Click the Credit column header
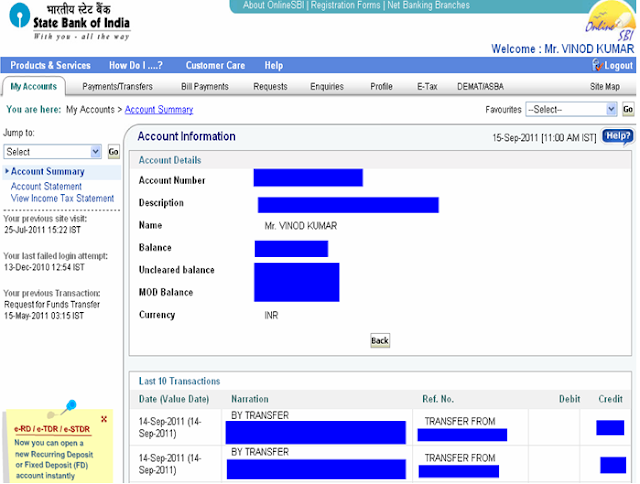The image size is (640, 484). pos(611,399)
